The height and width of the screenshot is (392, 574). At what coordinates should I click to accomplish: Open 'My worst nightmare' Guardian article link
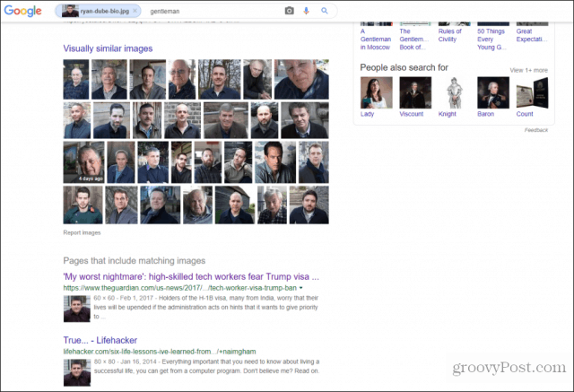pos(191,276)
